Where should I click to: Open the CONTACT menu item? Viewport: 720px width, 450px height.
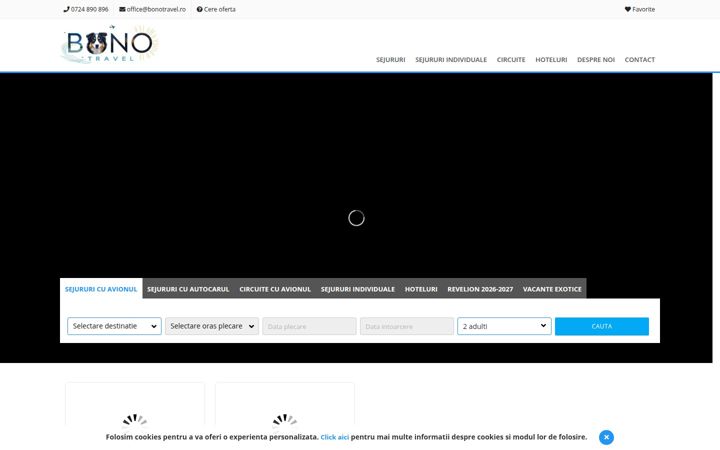[640, 60]
